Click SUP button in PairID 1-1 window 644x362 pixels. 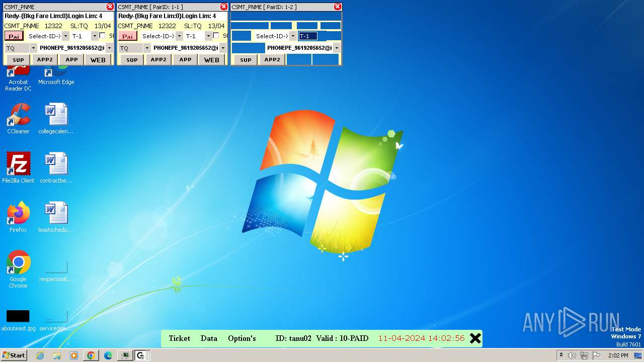pos(132,60)
